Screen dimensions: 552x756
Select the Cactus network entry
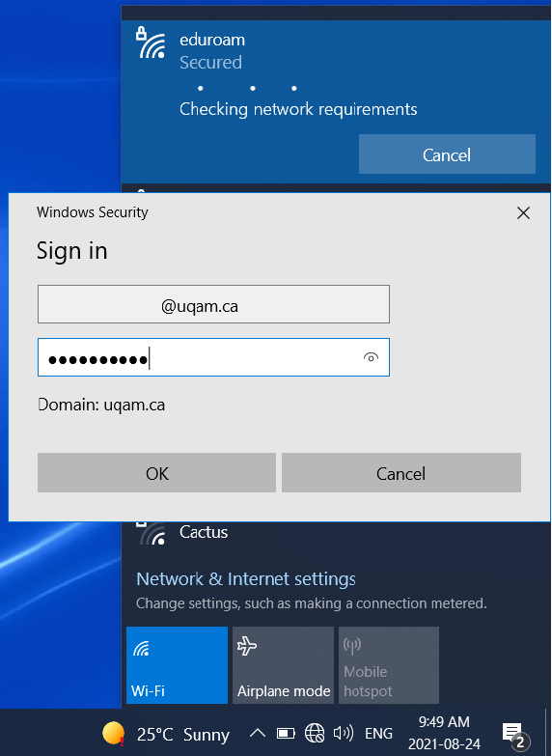pos(336,533)
